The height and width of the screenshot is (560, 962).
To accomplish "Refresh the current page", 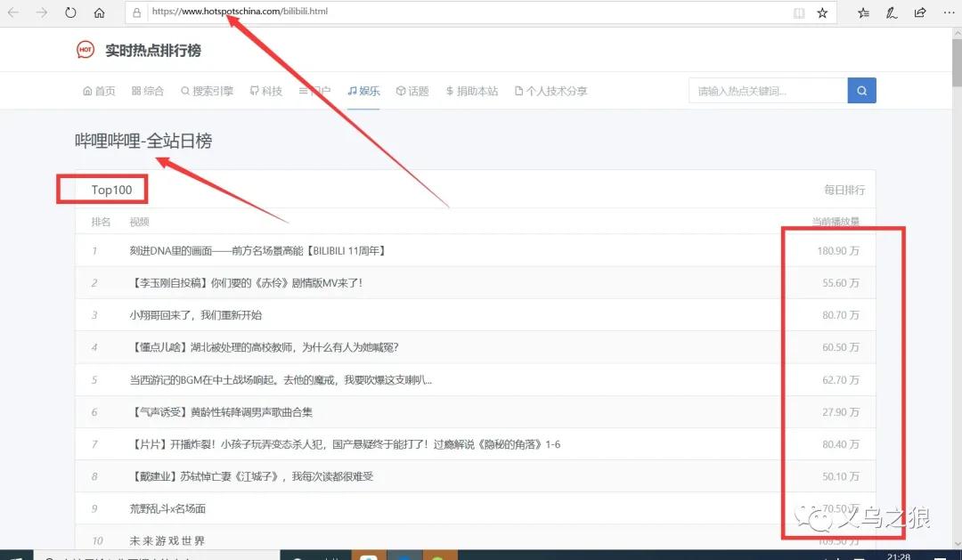I will [71, 13].
